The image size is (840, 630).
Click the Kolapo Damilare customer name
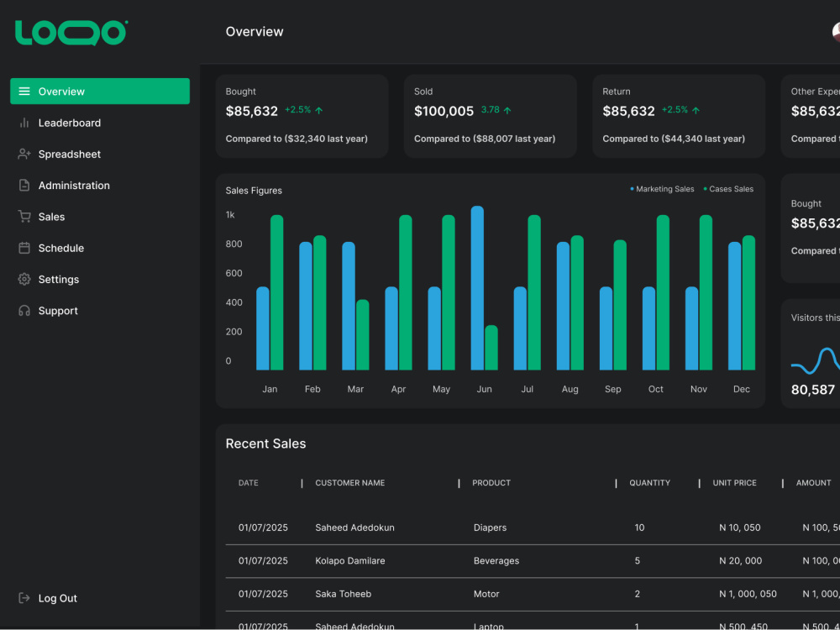349,561
